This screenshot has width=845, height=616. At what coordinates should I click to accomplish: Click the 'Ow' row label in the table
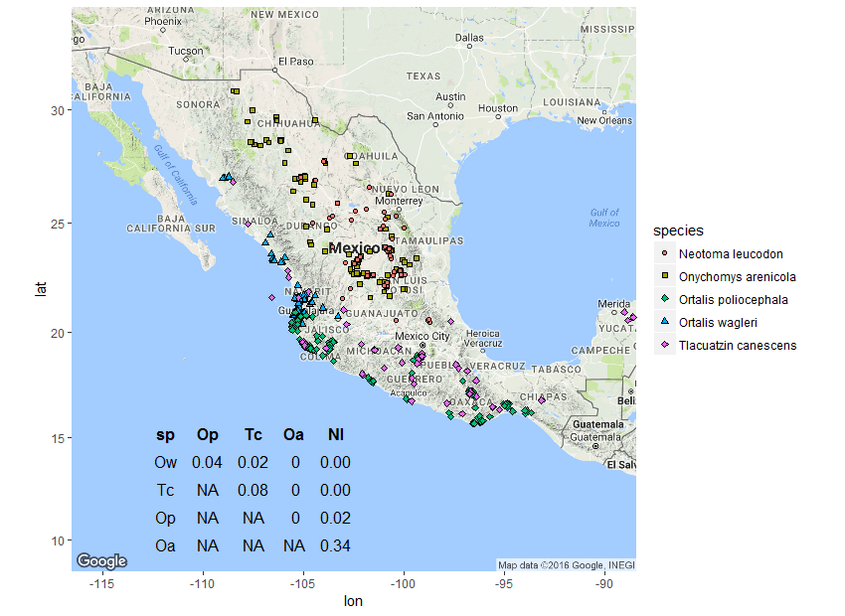point(165,463)
